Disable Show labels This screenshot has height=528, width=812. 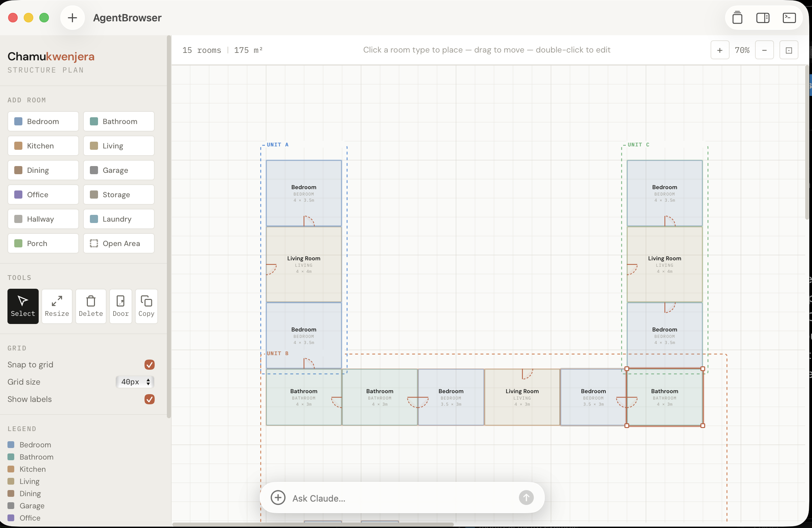(x=150, y=399)
